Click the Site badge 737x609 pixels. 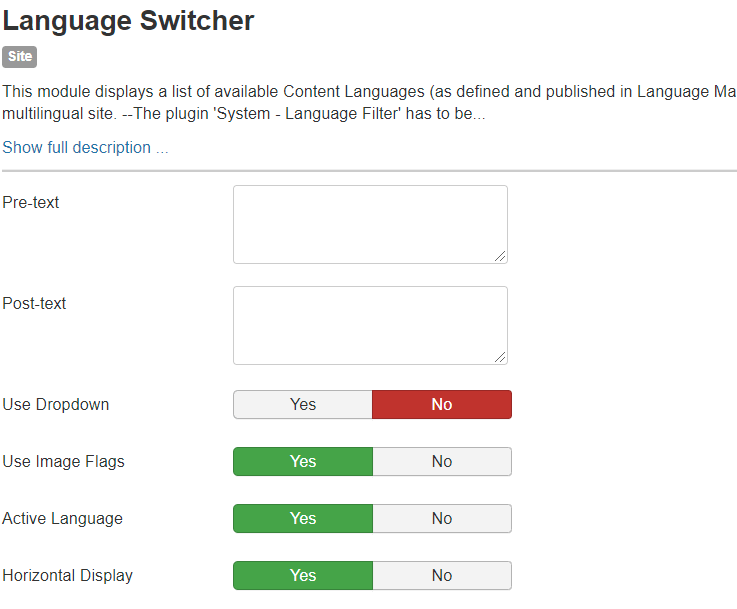[x=19, y=57]
